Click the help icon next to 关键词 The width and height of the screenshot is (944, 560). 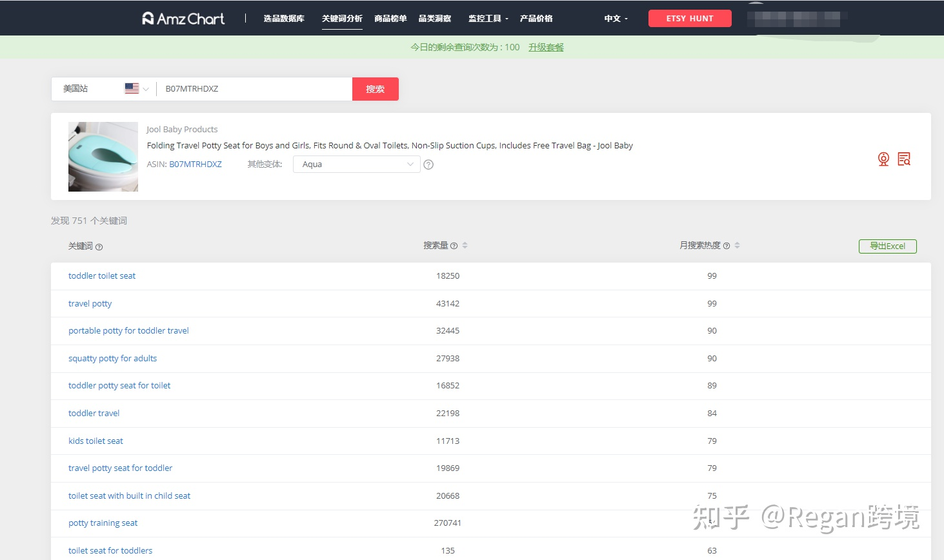[99, 247]
